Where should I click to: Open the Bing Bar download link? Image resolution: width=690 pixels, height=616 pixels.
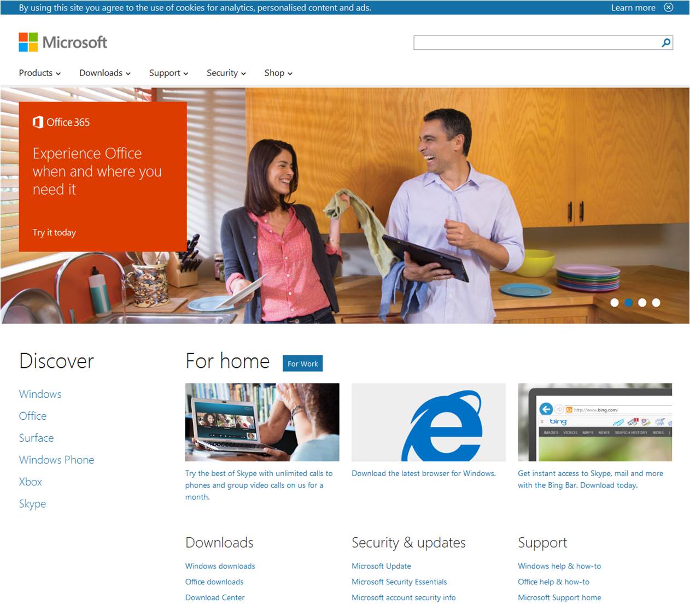point(590,479)
